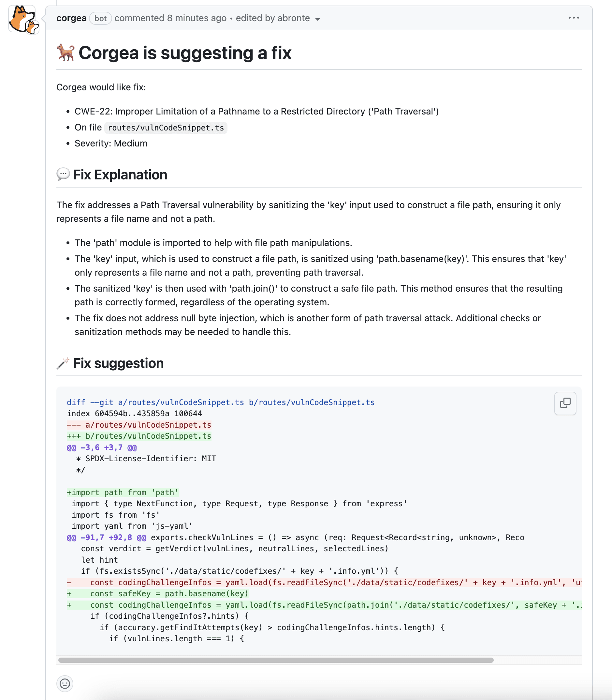The height and width of the screenshot is (700, 612).
Task: Click the inline code routes/vulnCodeSnippet.ts file name
Action: coord(166,128)
